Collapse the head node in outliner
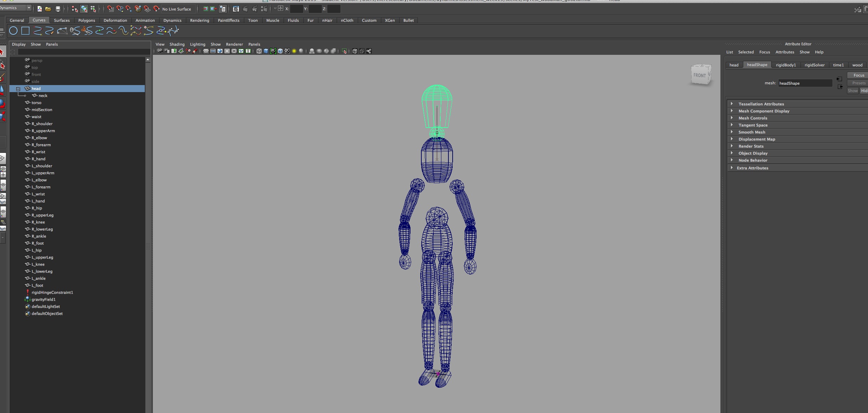Image resolution: width=868 pixels, height=413 pixels. (18, 89)
